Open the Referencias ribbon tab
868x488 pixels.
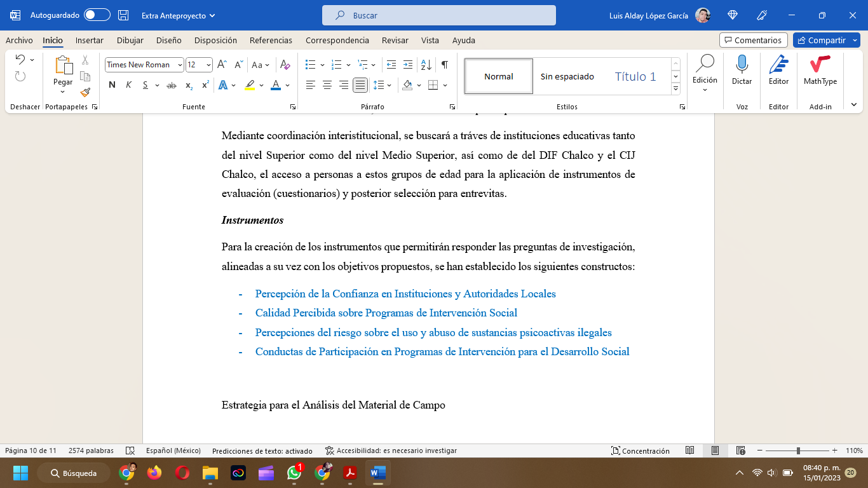(x=271, y=40)
